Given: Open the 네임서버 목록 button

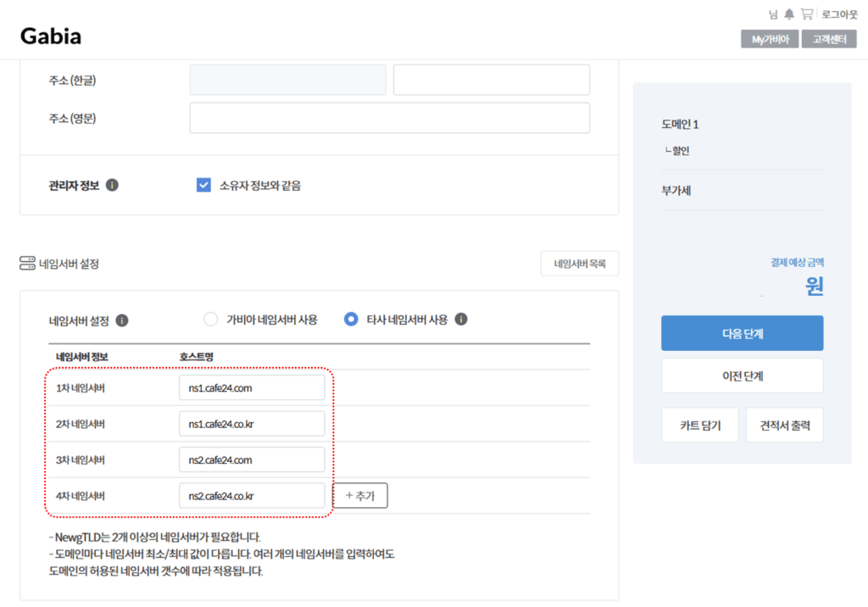Looking at the screenshot, I should (x=580, y=264).
